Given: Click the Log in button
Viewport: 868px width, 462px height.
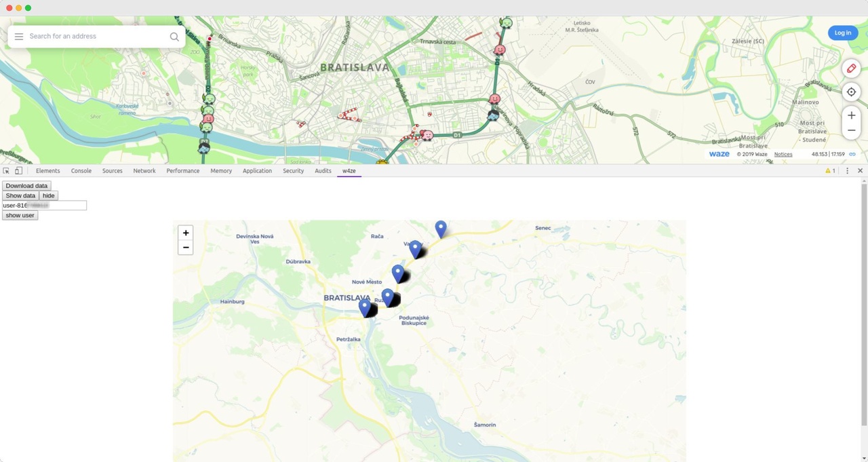Looking at the screenshot, I should 843,33.
